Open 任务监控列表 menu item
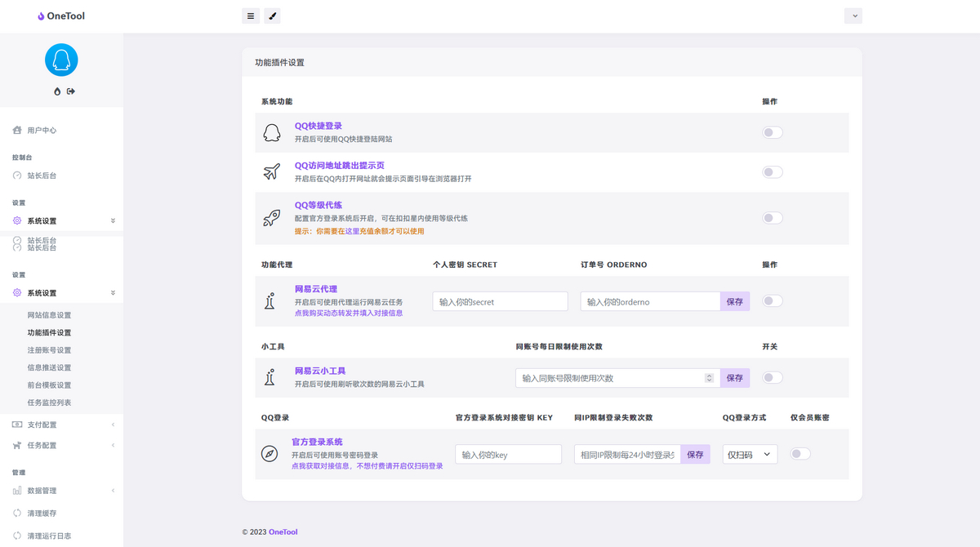This screenshot has height=547, width=980. pyautogui.click(x=49, y=402)
